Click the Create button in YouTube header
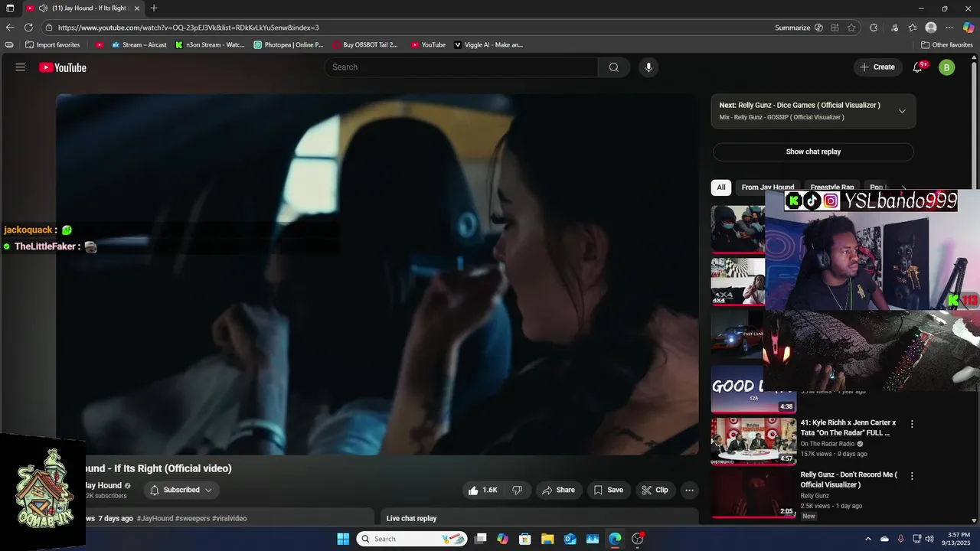 (877, 67)
